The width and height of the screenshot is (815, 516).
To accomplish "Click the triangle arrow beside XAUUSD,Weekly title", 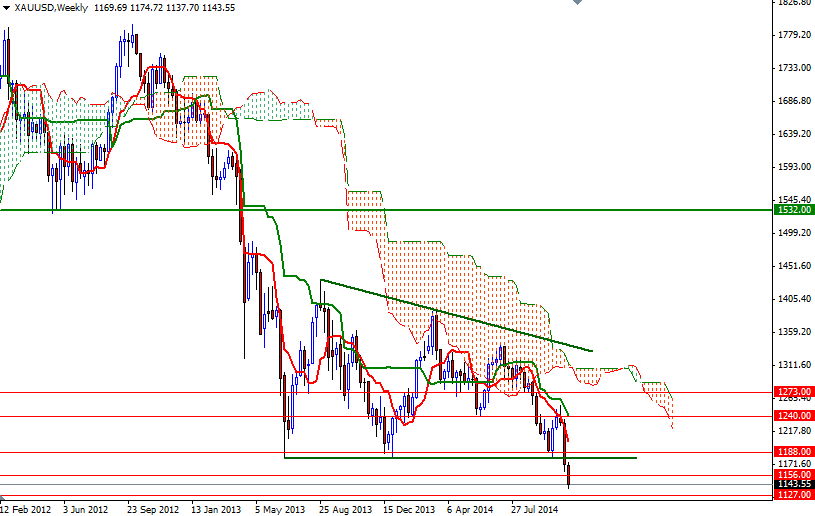I will [7, 7].
